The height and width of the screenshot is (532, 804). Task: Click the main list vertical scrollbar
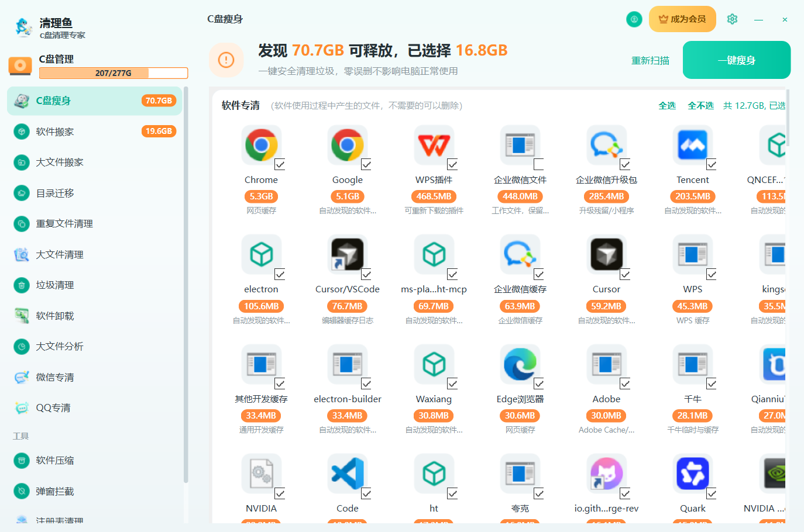[788, 117]
